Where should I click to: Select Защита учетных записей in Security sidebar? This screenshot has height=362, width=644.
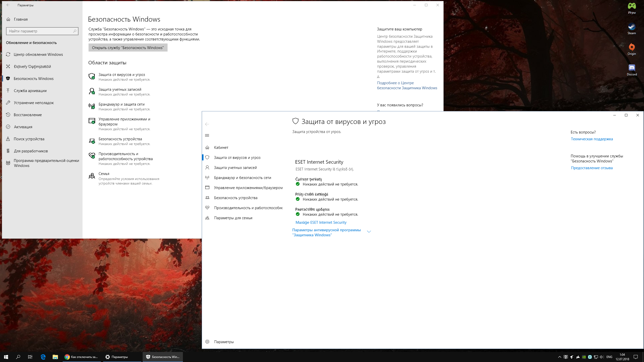pos(243,168)
